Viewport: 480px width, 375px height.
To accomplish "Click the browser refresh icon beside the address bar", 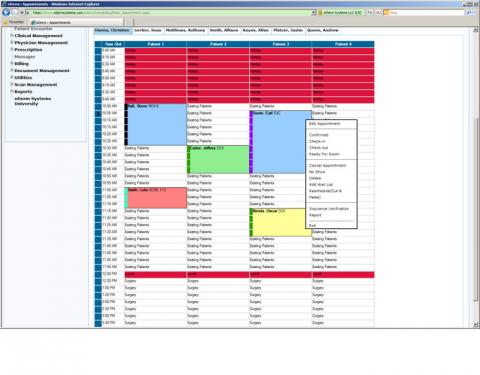I will (370, 12).
